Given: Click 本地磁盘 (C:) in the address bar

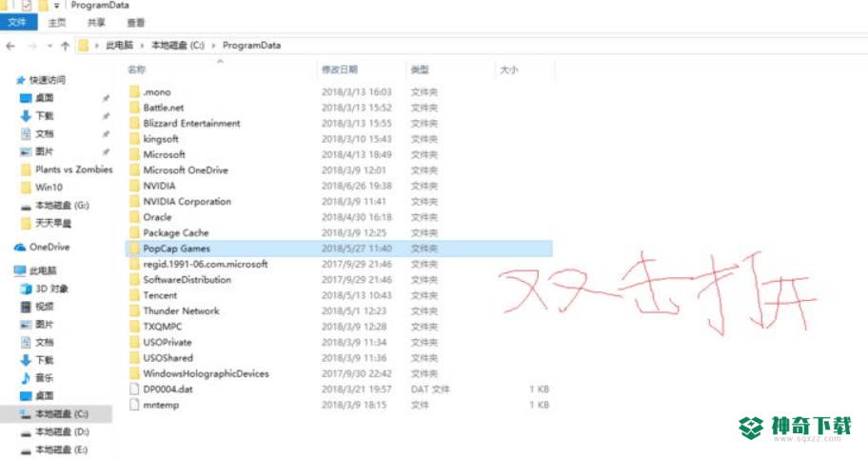Looking at the screenshot, I should point(178,46).
